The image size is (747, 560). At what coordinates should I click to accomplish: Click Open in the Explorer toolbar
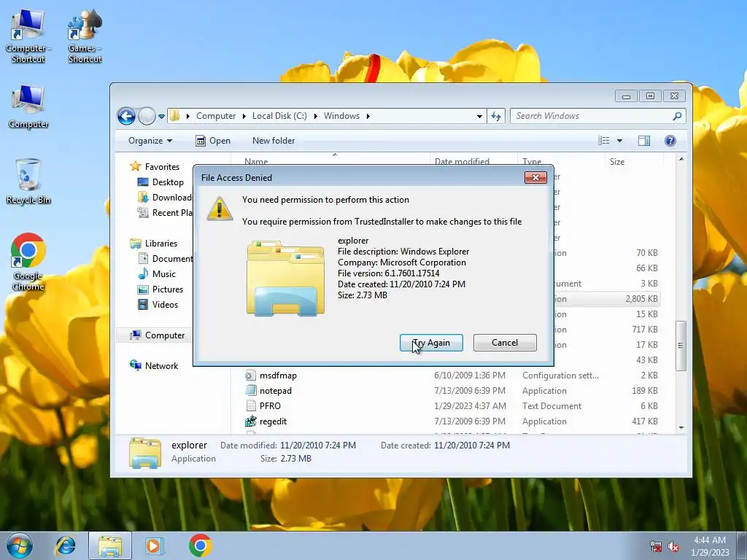pyautogui.click(x=213, y=141)
